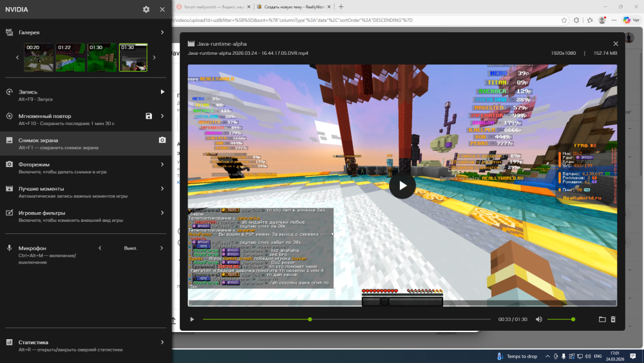Click the video seek progress bar
Screen dimensions: 644x363
pos(348,319)
